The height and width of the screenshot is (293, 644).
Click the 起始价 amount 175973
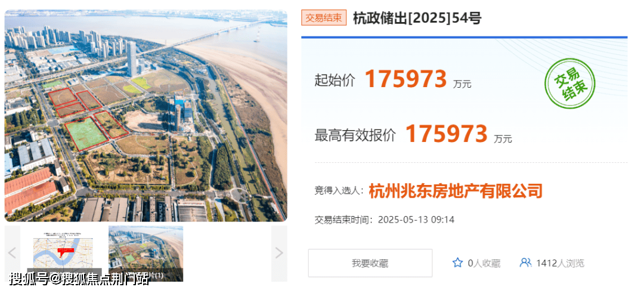click(406, 79)
